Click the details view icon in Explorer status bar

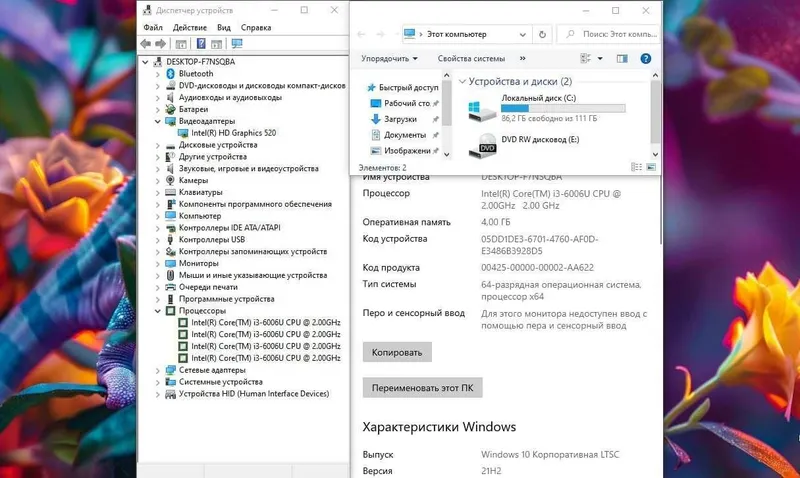pos(636,167)
